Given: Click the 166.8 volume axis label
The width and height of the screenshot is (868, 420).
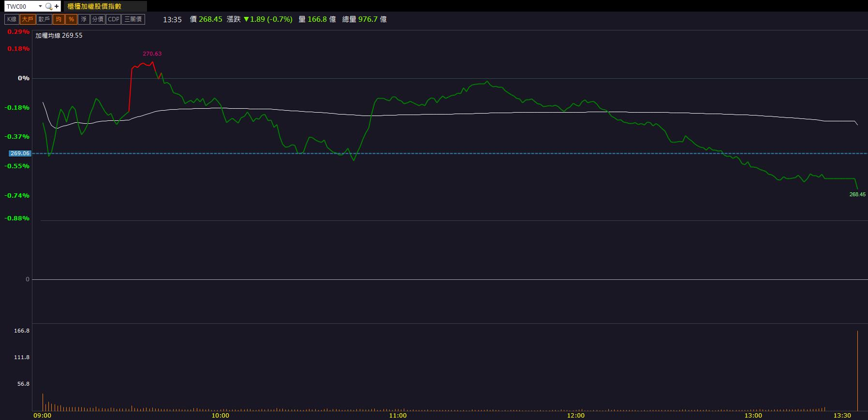Looking at the screenshot, I should (22, 331).
